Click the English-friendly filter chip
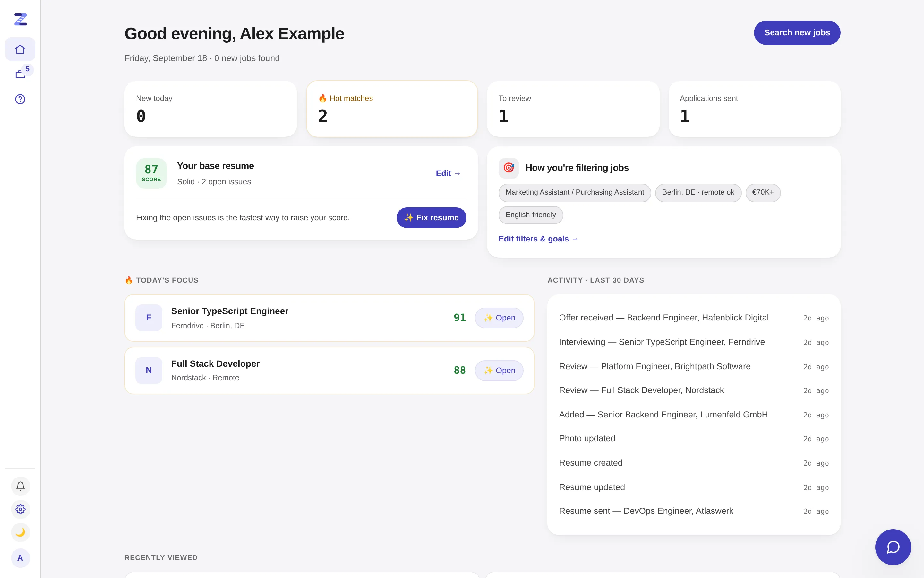Viewport: 924px width, 578px height. (x=530, y=215)
